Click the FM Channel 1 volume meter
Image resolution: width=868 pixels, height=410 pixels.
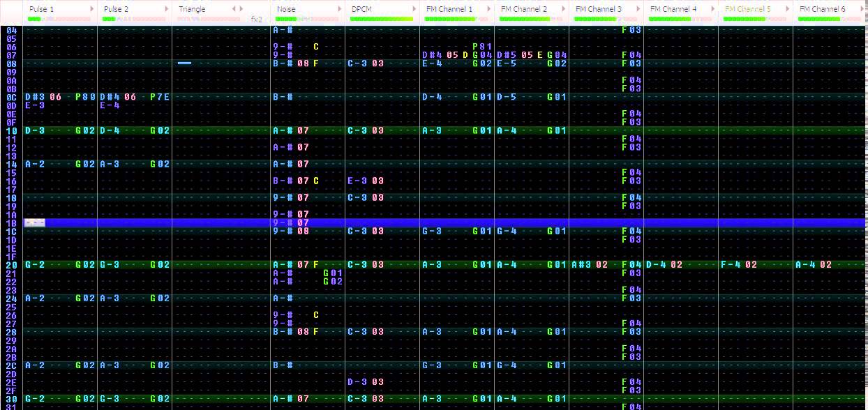coord(456,19)
